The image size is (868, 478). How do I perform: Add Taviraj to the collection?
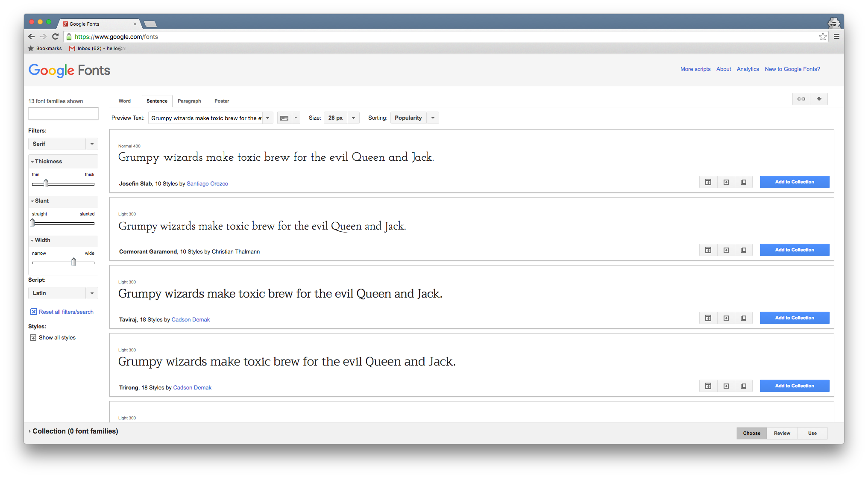[x=795, y=318]
